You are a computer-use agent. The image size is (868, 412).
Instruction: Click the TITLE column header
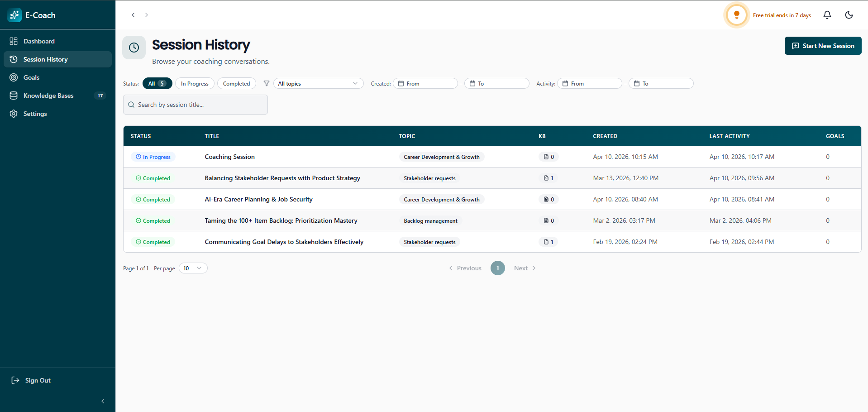point(212,136)
